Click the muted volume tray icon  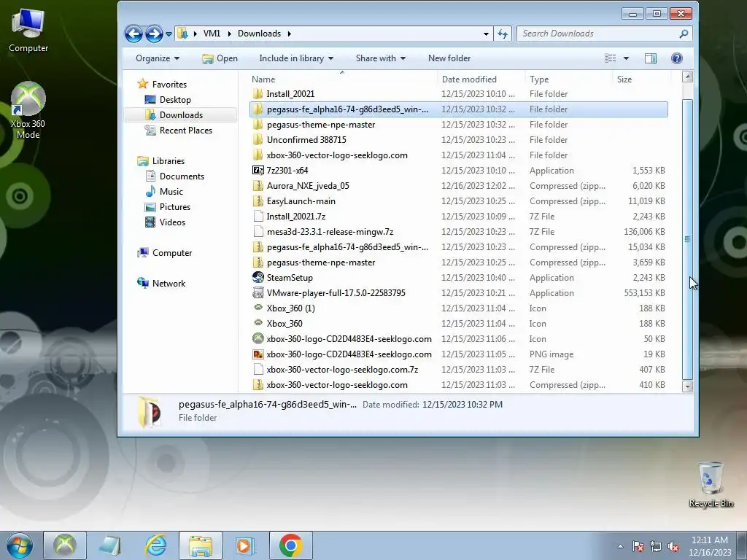coord(673,546)
